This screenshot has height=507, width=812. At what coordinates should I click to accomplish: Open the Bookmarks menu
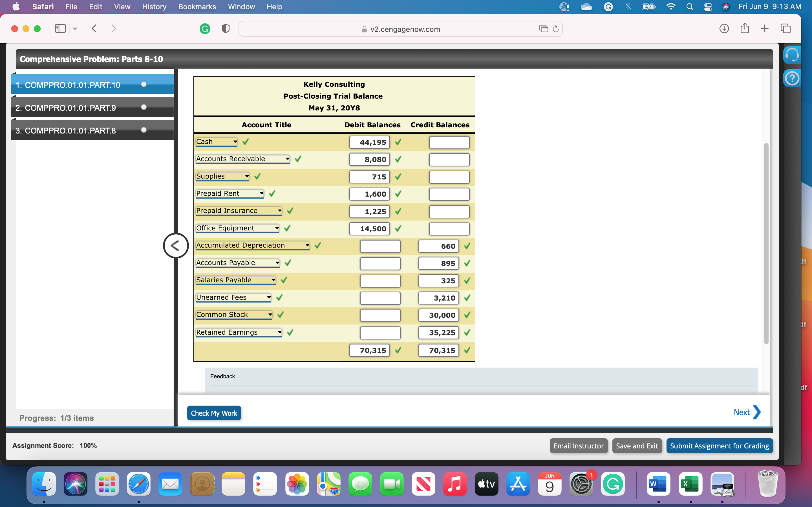197,7
